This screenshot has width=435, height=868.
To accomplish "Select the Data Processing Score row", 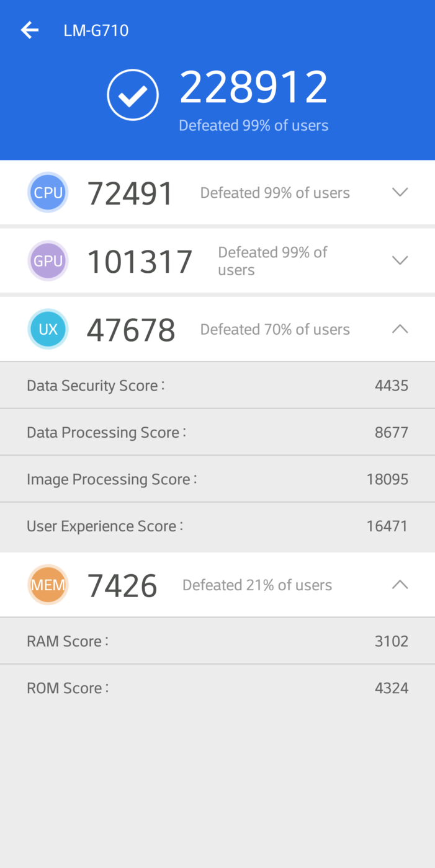I will pos(217,432).
